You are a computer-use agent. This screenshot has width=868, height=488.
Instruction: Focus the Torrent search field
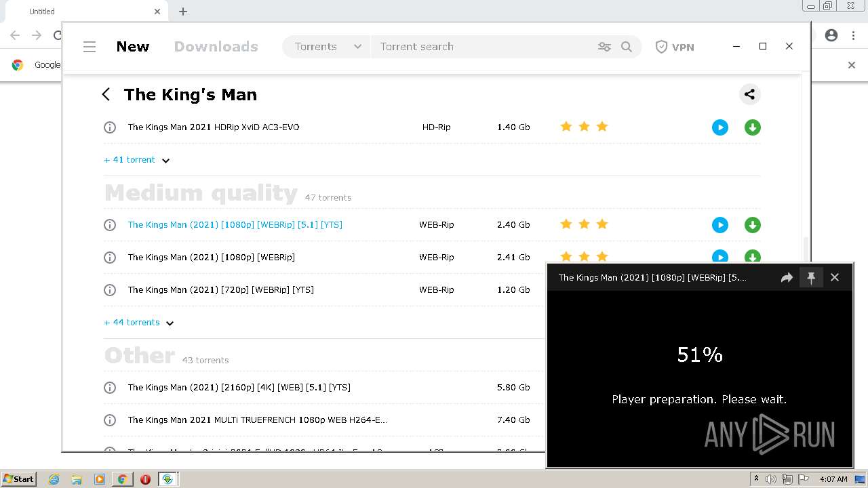481,47
